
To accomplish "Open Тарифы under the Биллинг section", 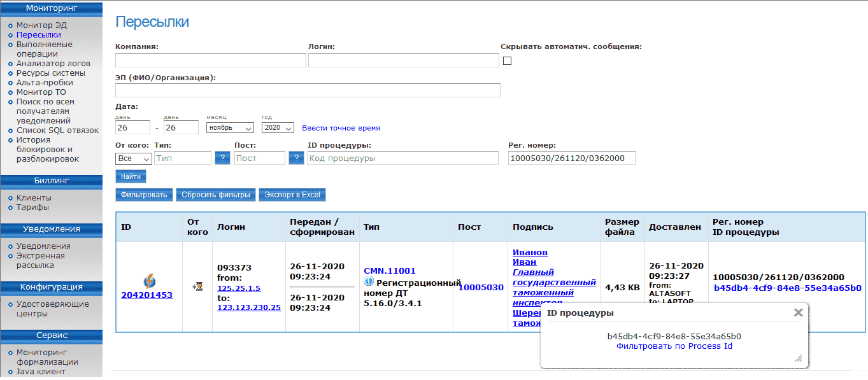I will [32, 208].
